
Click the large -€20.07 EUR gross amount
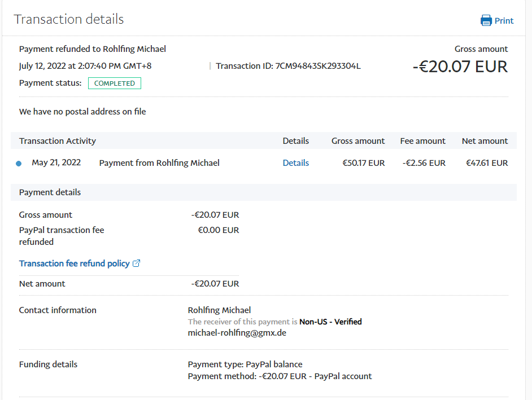click(x=460, y=67)
